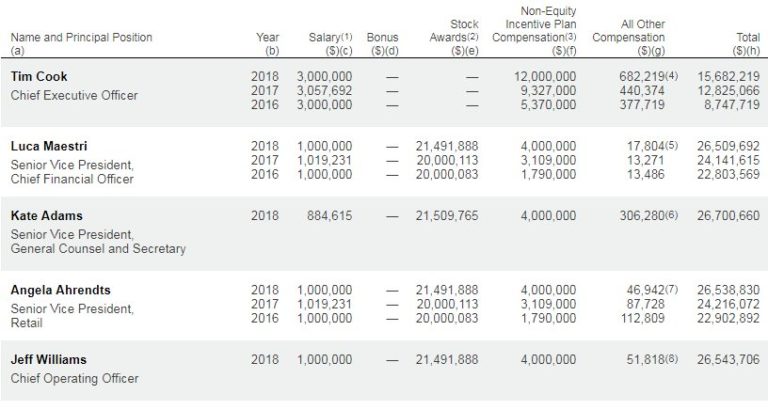The image size is (768, 410).
Task: Click Kate Adams' salary value 884,615
Action: pyautogui.click(x=324, y=215)
